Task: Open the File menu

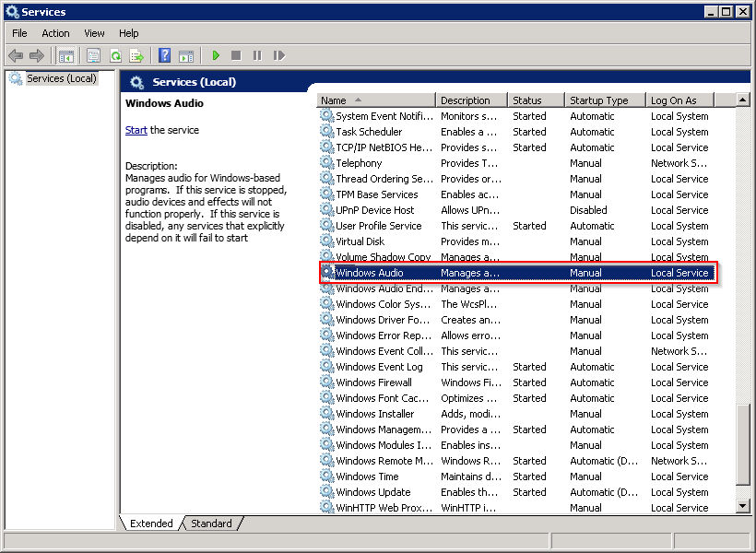Action: (19, 33)
